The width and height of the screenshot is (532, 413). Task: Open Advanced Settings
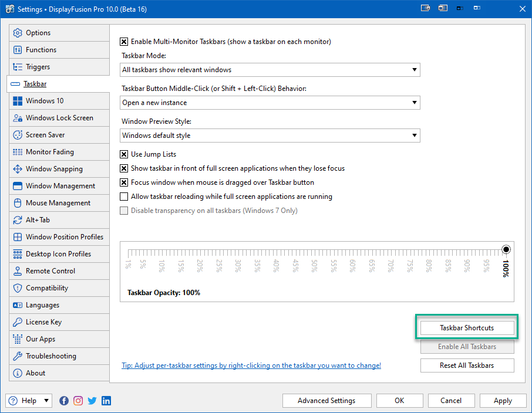[x=326, y=401]
